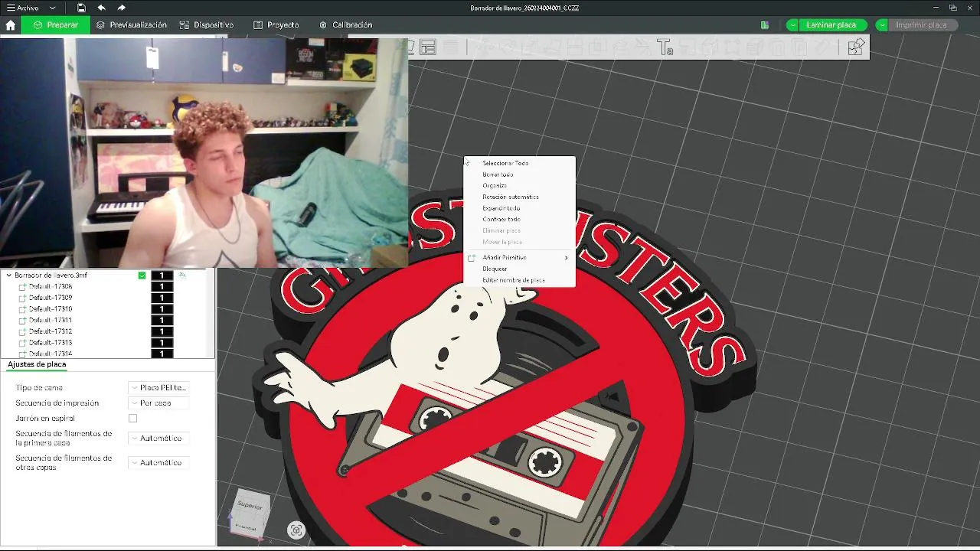980x551 pixels.
Task: Open the Dispositivo tab
Action: tap(207, 25)
